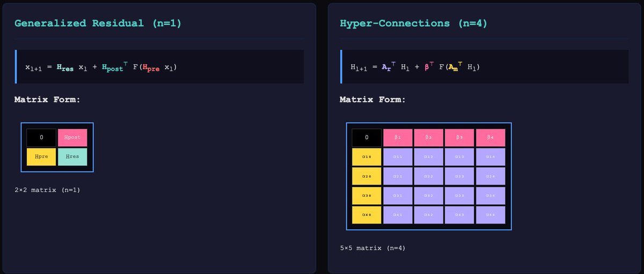Click Matrix Form label in Hyper-Connections panel

pos(373,99)
